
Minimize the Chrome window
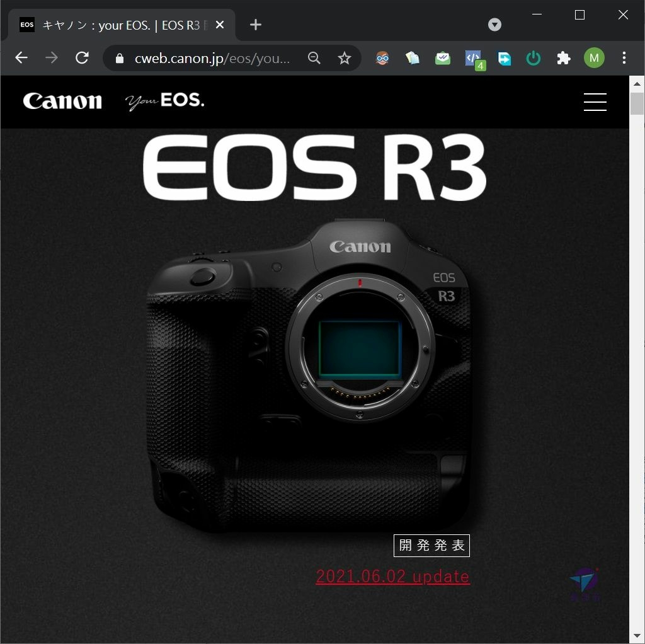(x=537, y=15)
